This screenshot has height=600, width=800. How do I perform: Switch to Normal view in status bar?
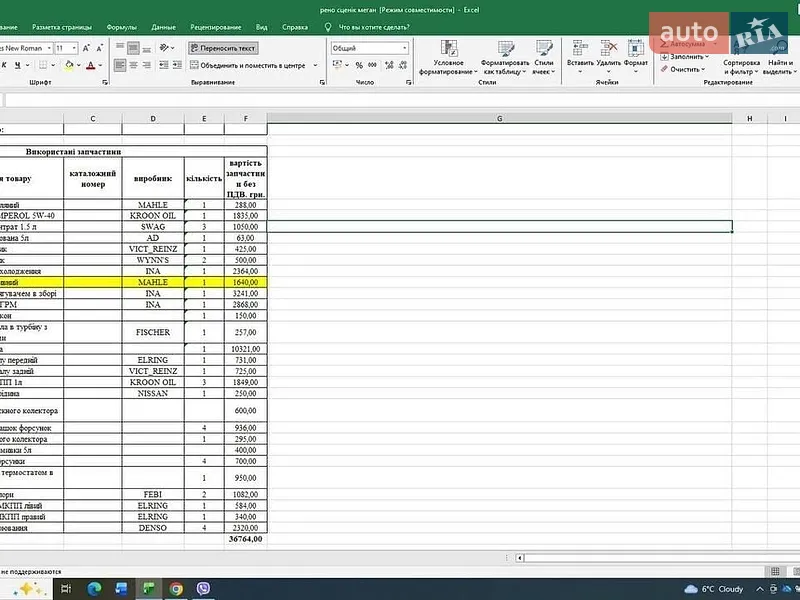tap(775, 571)
